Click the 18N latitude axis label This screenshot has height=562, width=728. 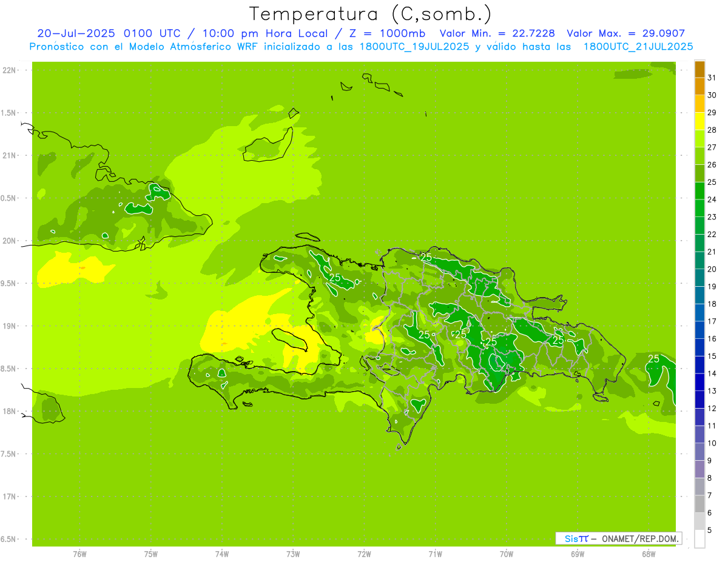(9, 411)
